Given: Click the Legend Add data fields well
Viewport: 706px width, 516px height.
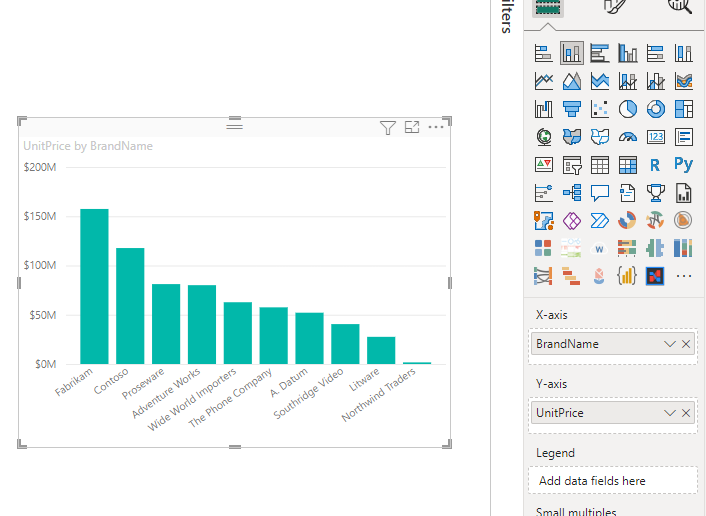Looking at the screenshot, I should tap(613, 480).
